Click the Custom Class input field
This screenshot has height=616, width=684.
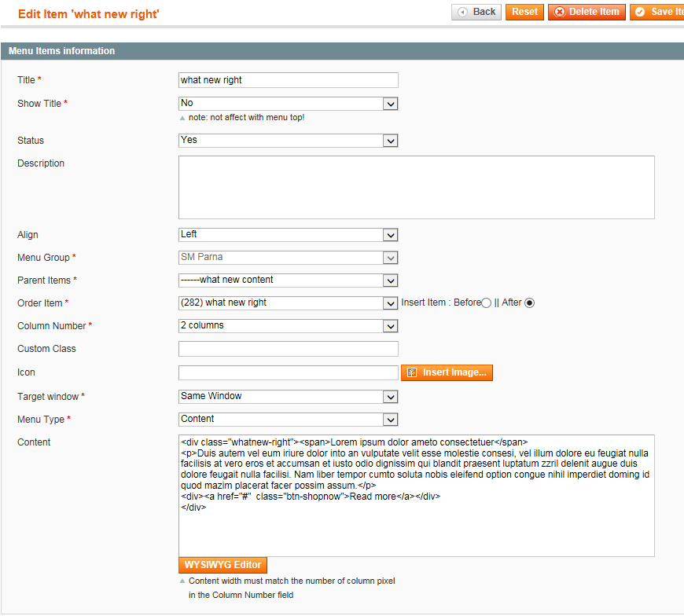[288, 349]
